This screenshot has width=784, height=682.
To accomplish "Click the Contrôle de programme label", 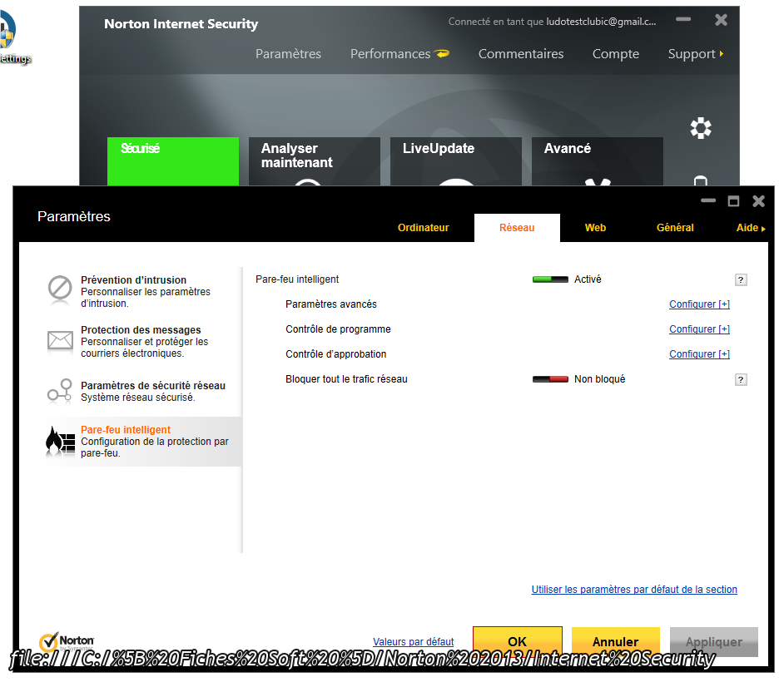I will [338, 329].
